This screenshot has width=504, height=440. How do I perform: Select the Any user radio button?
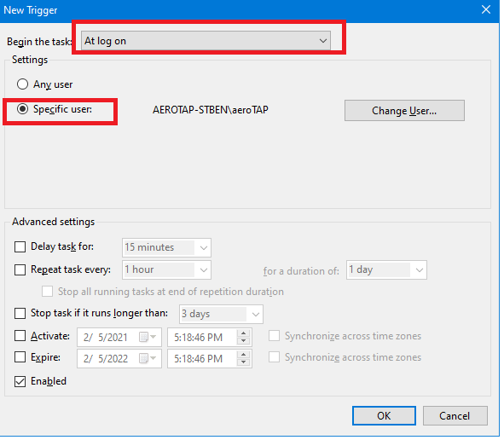tap(22, 84)
